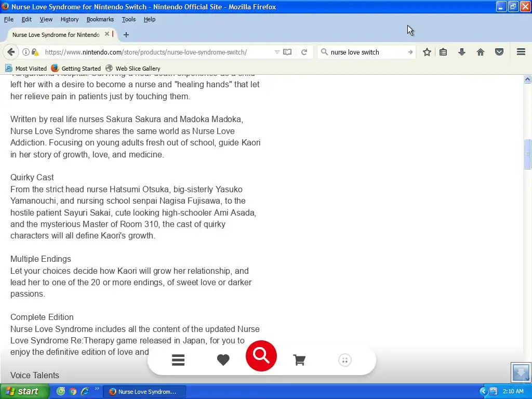Click the red search circle button
The height and width of the screenshot is (399, 532).
point(261,355)
